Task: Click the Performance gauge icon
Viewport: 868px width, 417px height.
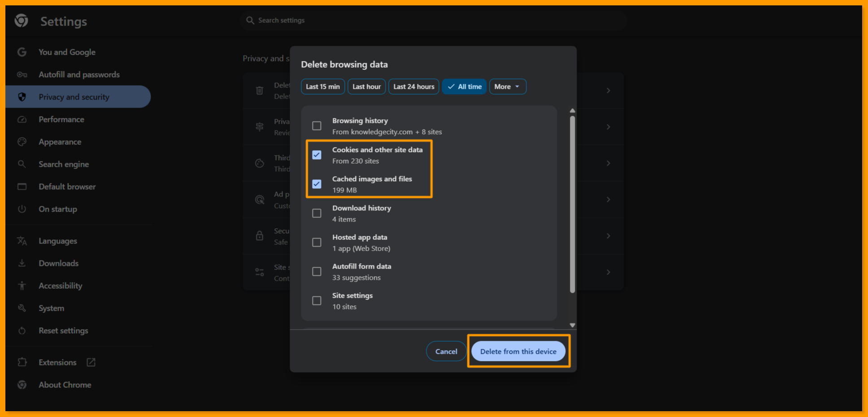Action: (22, 119)
